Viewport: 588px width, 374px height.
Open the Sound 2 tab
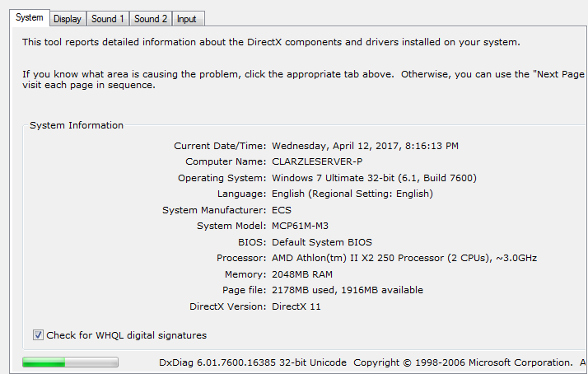pyautogui.click(x=151, y=18)
